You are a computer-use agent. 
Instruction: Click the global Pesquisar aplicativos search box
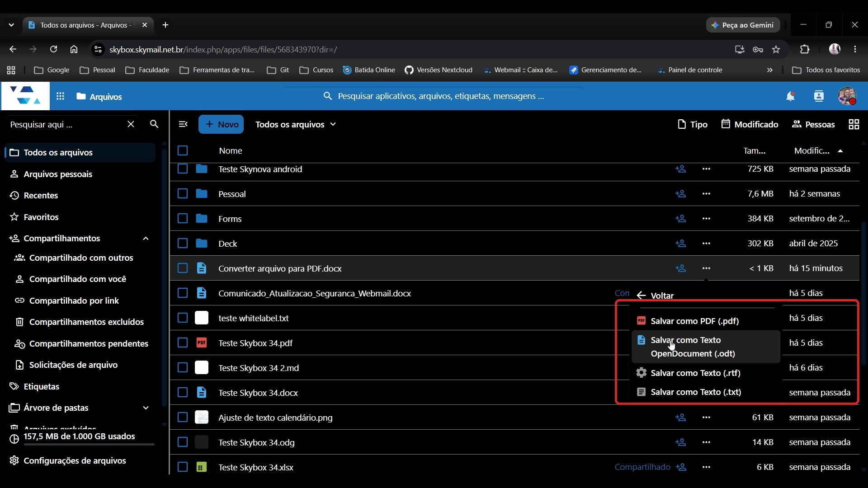pos(434,96)
